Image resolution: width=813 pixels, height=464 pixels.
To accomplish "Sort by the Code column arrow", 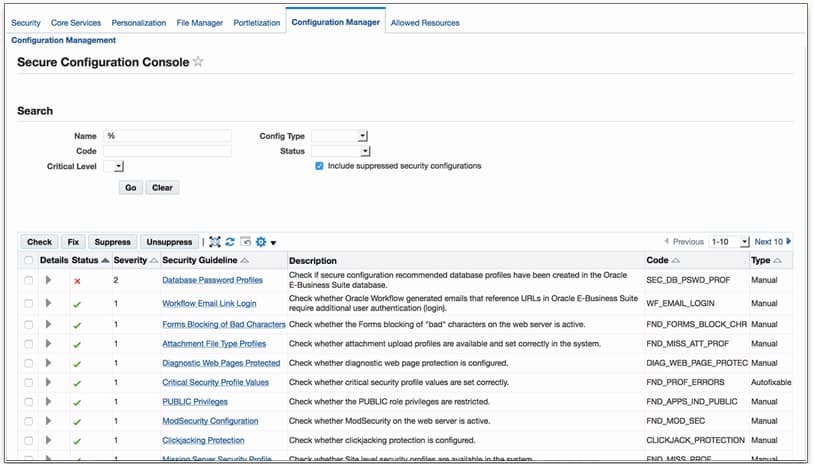I will [x=675, y=261].
